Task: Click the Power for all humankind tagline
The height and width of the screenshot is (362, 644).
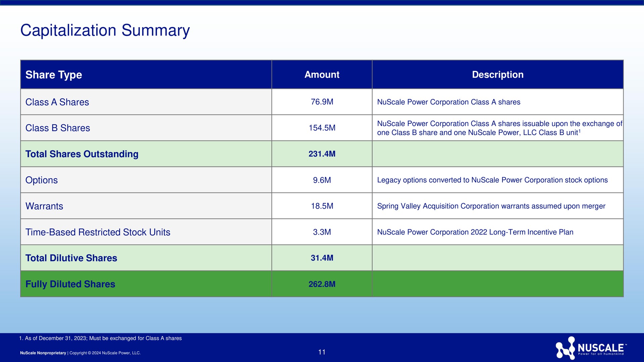Action: click(x=601, y=354)
